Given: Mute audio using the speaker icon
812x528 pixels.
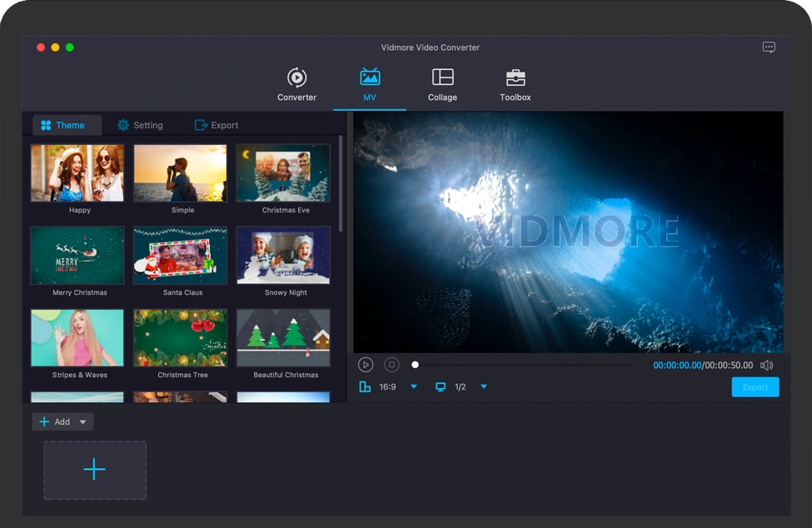Looking at the screenshot, I should point(766,365).
